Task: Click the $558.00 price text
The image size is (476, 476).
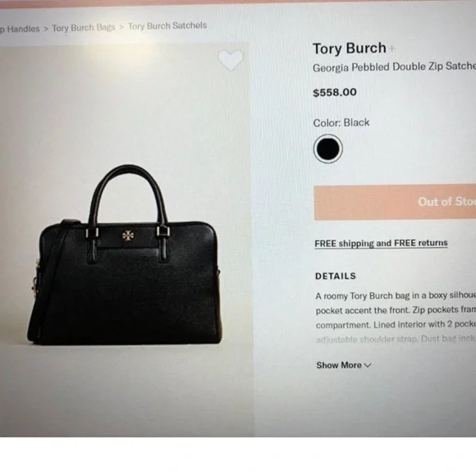Action: tap(335, 92)
